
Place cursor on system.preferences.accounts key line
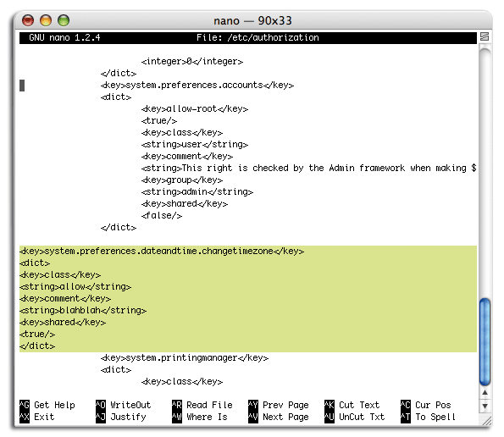pyautogui.click(x=197, y=86)
